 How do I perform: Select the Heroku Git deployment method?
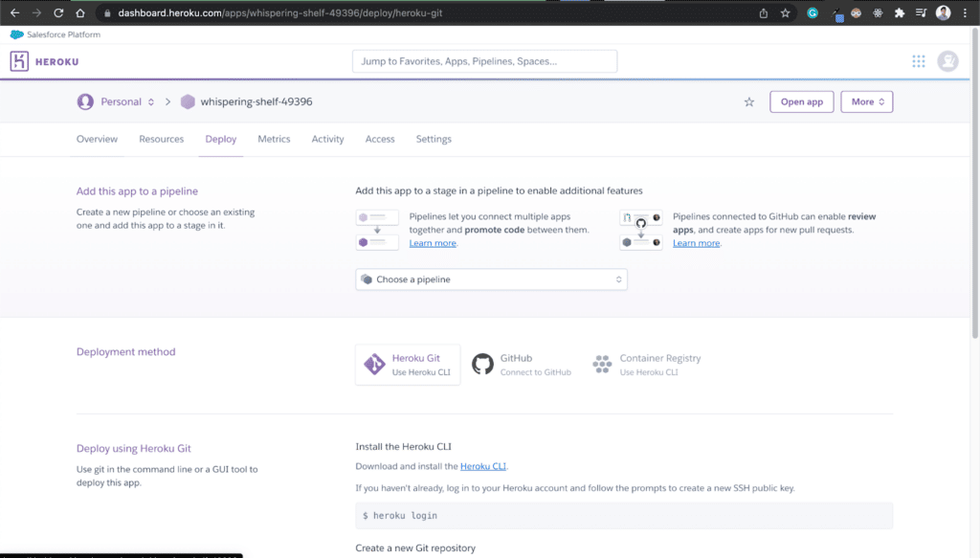408,365
